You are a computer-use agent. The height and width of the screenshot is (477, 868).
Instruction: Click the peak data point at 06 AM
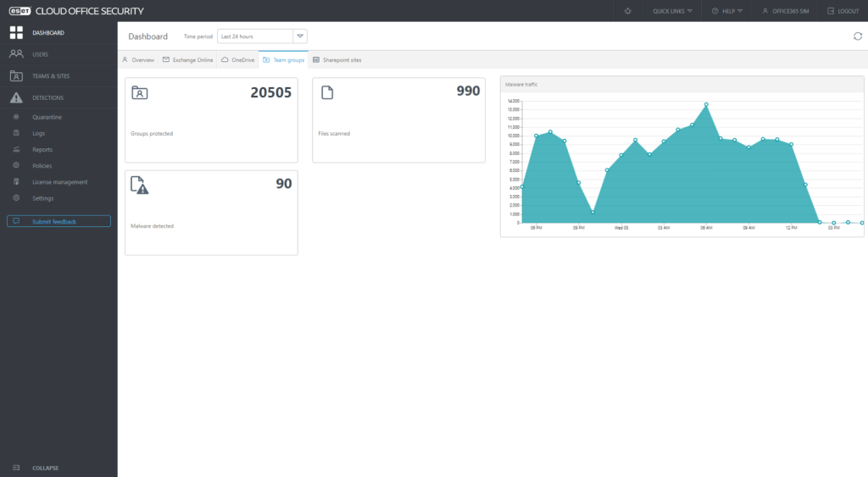[706, 105]
